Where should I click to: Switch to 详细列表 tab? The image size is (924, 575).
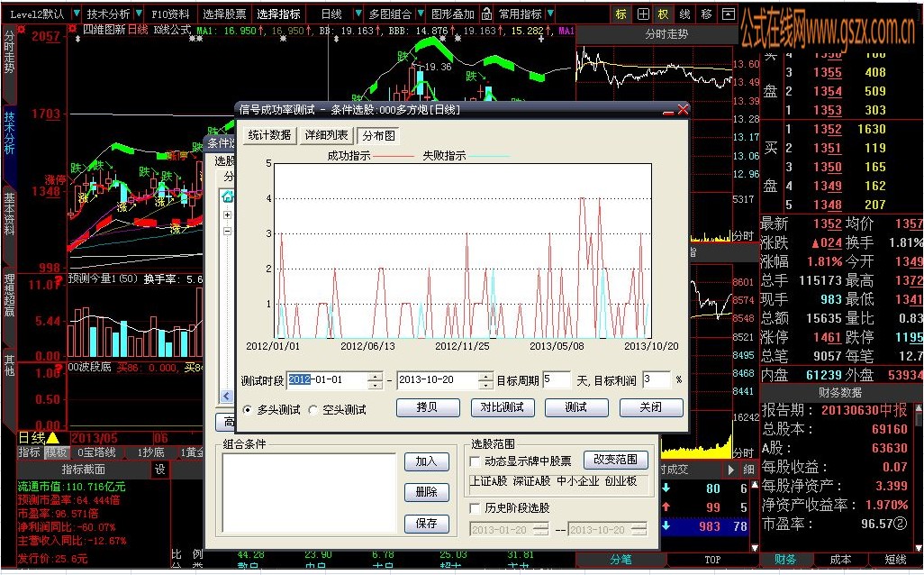(x=326, y=135)
